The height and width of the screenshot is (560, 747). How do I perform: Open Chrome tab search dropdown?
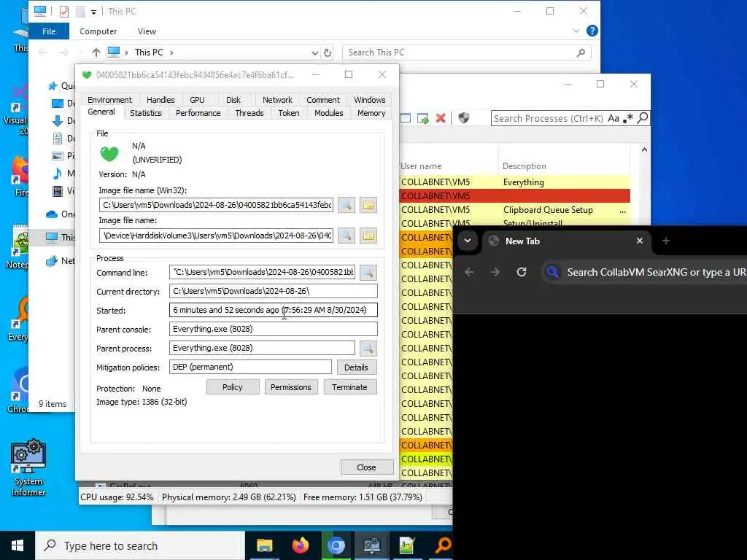coord(468,241)
